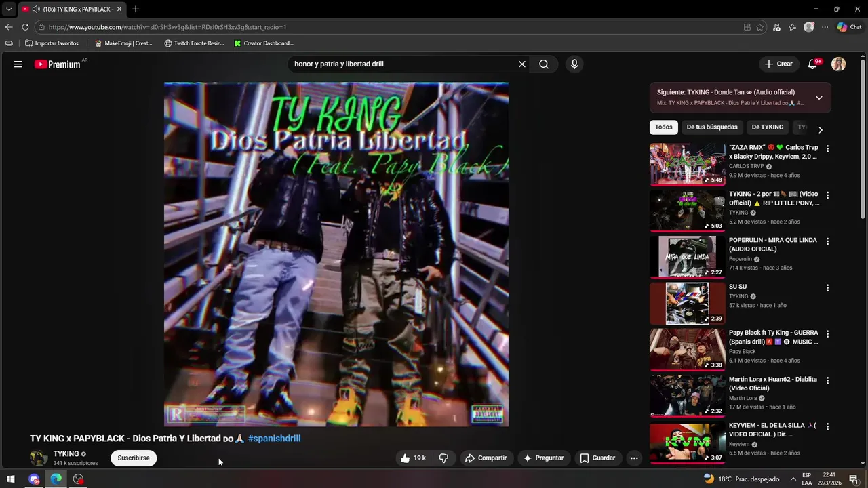Open browser apps grid icon in address bar
The image size is (868, 488).
pos(747,27)
